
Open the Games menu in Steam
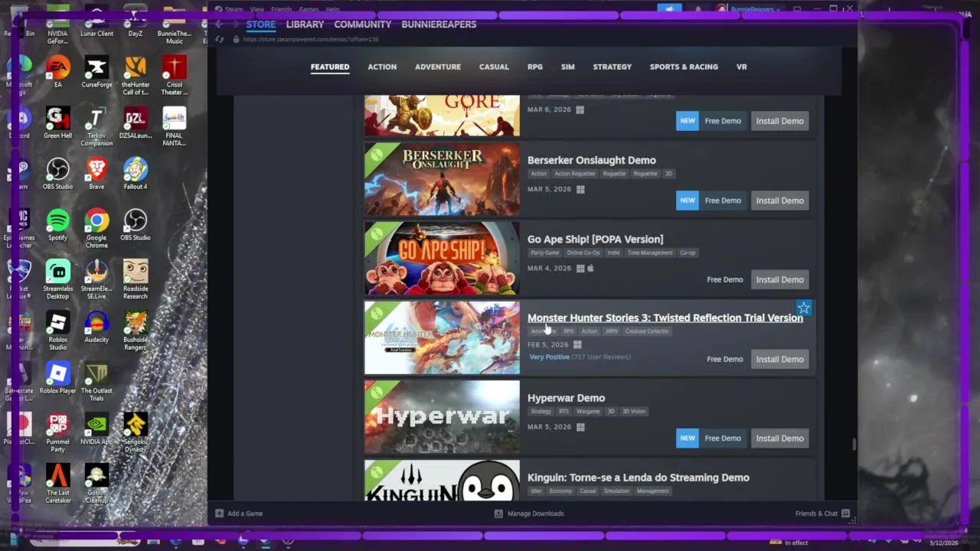tap(309, 9)
